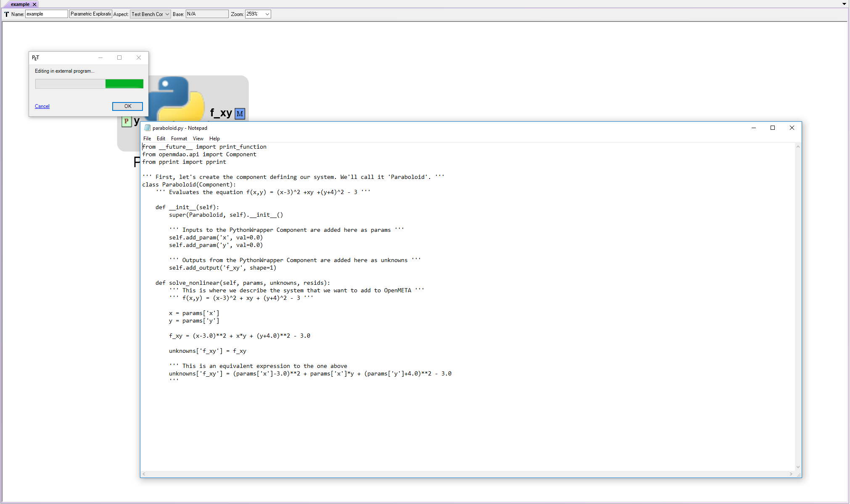Screen dimensions: 850x504
Task: Click the Notepad document icon in the title bar
Action: [148, 128]
